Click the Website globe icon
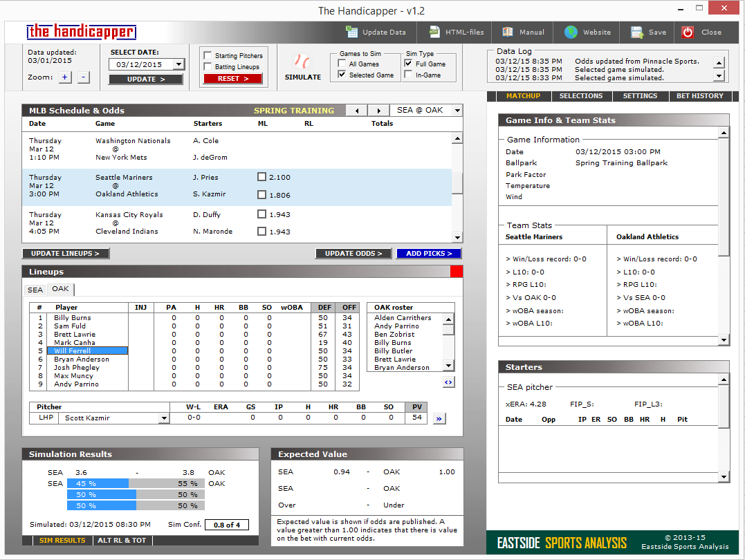 coord(571,32)
